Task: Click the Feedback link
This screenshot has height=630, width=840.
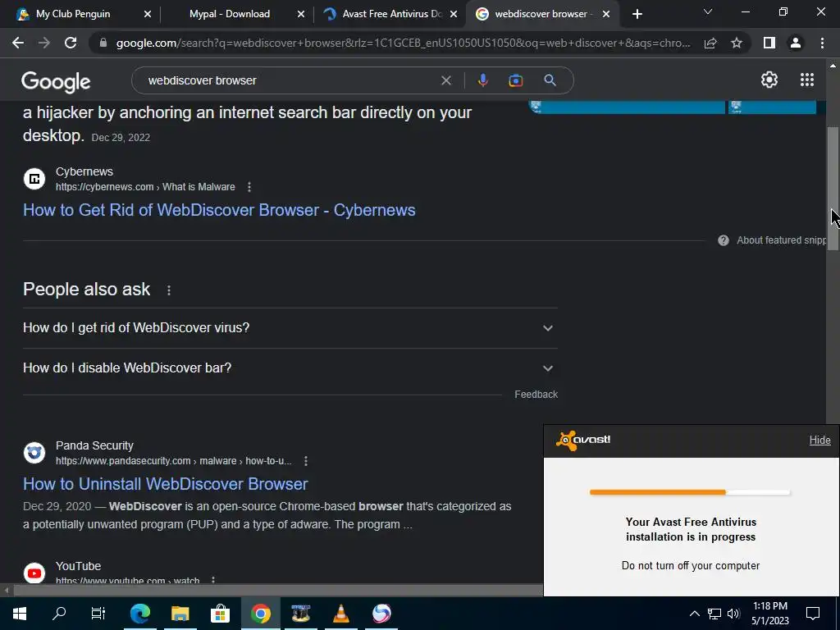Action: tap(536, 395)
